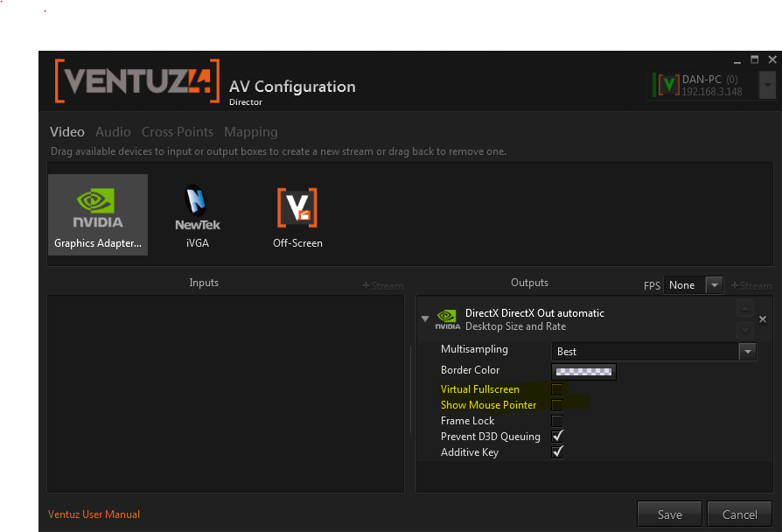The width and height of the screenshot is (782, 532).
Task: Open the FPS dropdown
Action: 715,285
